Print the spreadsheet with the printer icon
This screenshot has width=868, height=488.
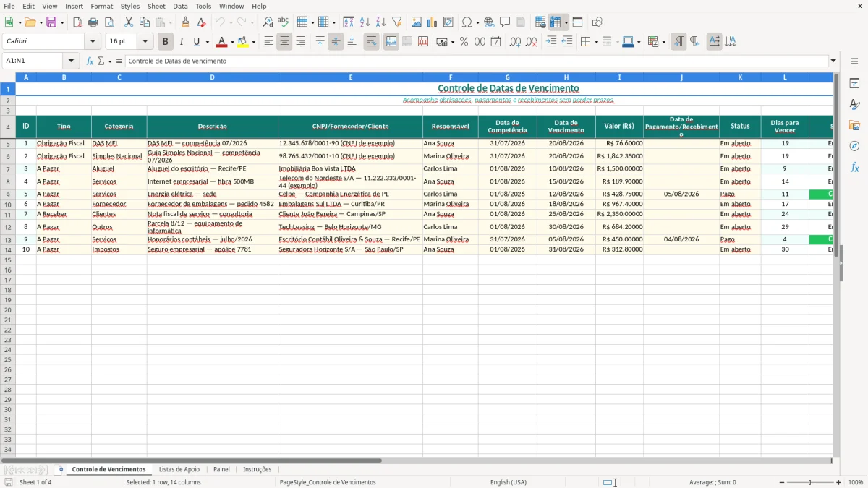tap(93, 22)
